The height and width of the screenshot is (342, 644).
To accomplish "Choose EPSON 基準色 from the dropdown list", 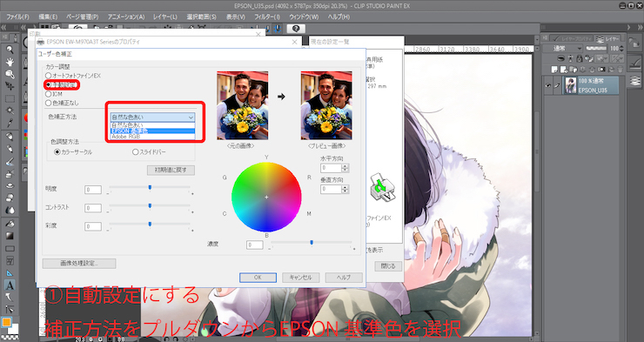I will click(152, 131).
